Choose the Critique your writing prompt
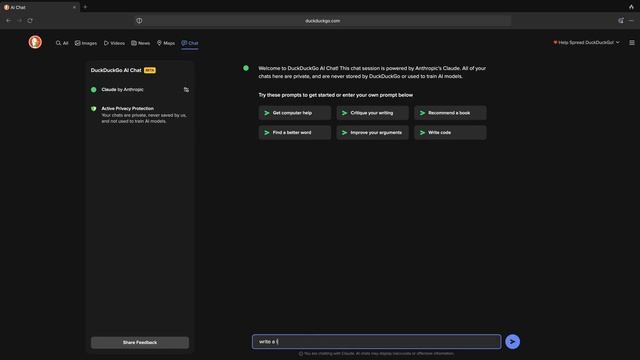This screenshot has width=640, height=360. point(372,113)
